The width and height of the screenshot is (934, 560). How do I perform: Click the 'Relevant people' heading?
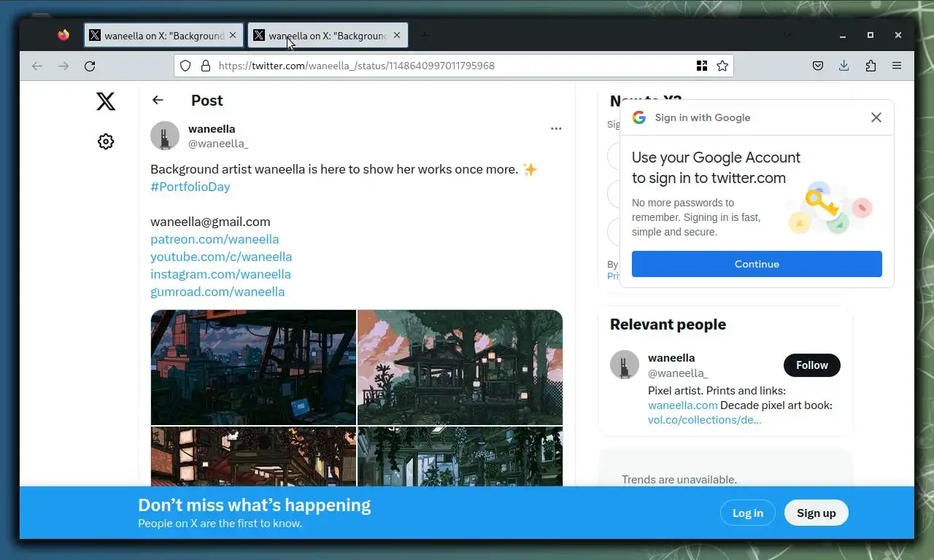coord(668,324)
